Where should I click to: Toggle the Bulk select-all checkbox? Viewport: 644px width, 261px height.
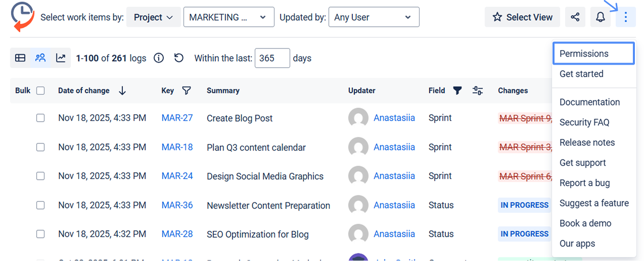[40, 91]
